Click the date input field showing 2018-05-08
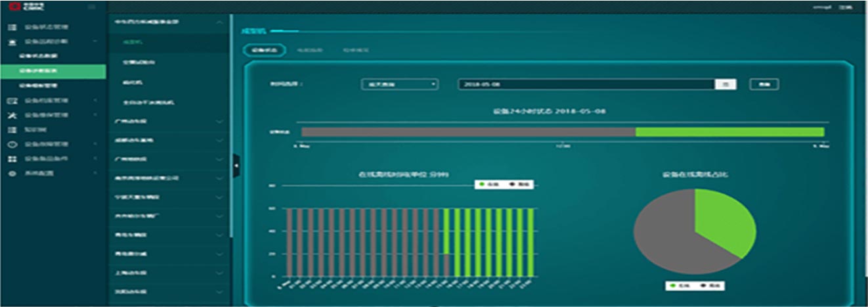Screen dimensions: 868x307 coord(584,84)
